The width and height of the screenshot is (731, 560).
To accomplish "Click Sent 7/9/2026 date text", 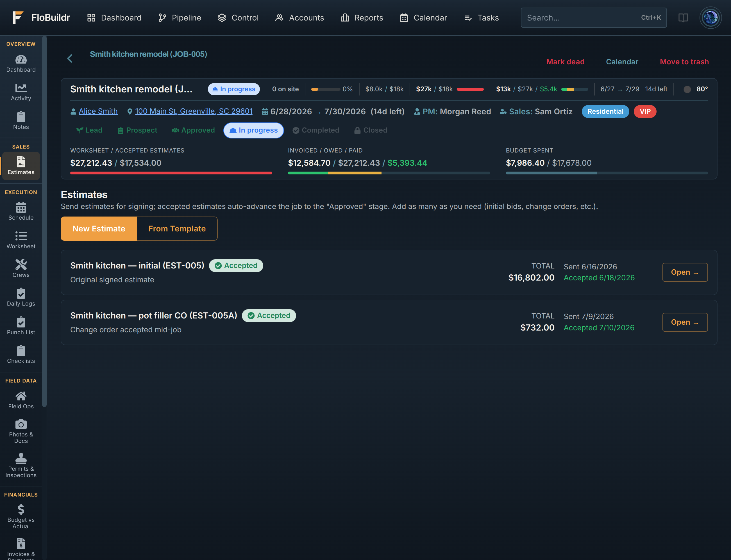I will [589, 316].
